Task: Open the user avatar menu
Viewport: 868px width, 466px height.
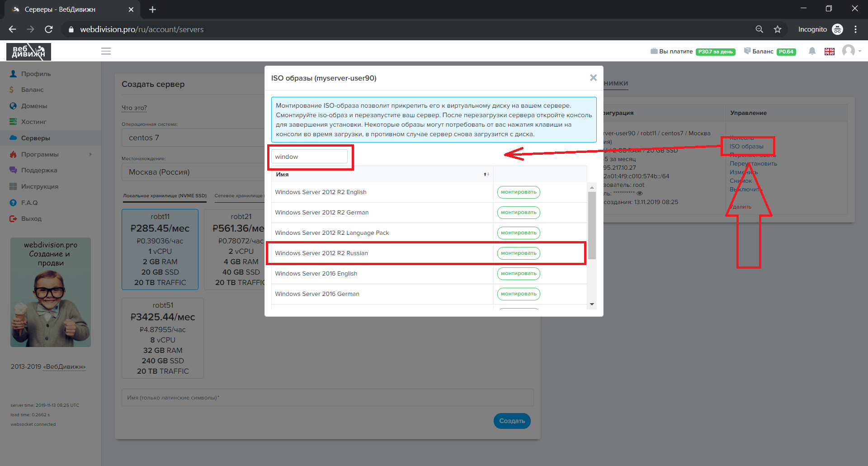Action: click(x=849, y=51)
